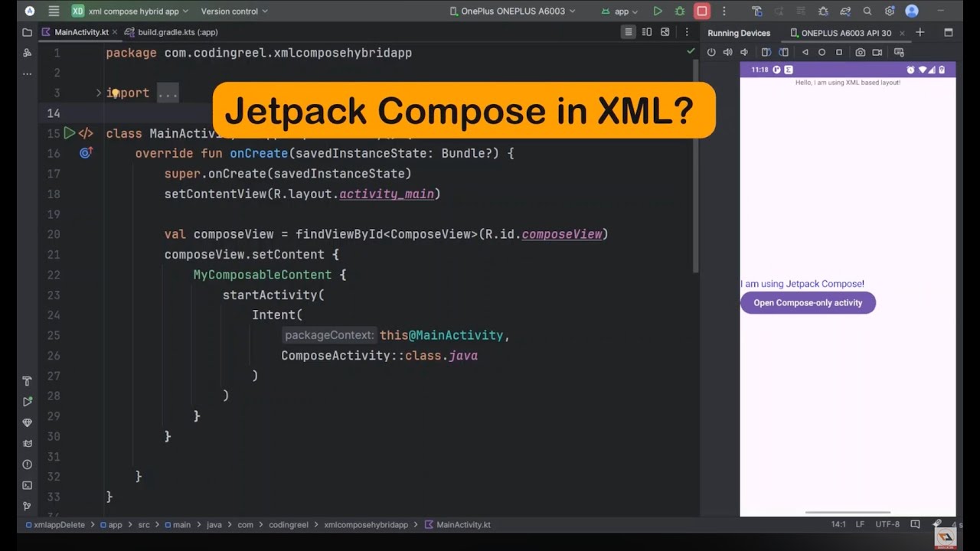
Task: Open the xml compose hybrid app project dropdown
Action: [130, 11]
